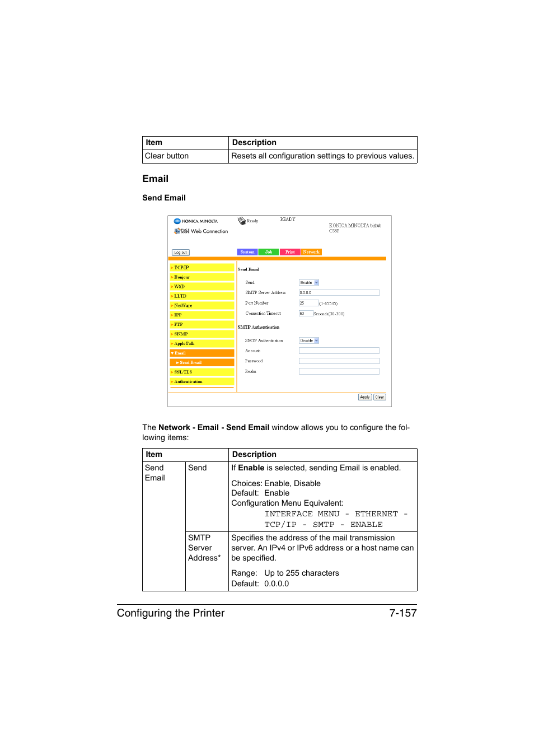Select the Send Email submenu item
The width and height of the screenshot is (534, 756).
tap(202, 363)
